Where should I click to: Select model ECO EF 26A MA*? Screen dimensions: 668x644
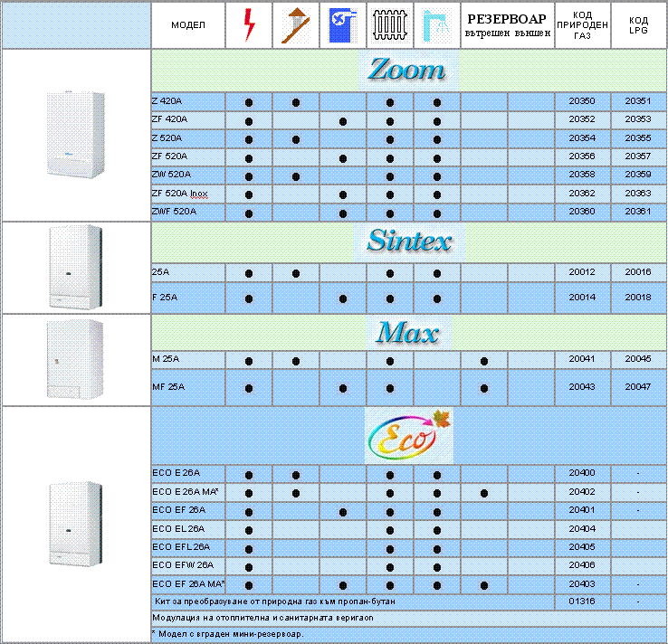coord(188,584)
